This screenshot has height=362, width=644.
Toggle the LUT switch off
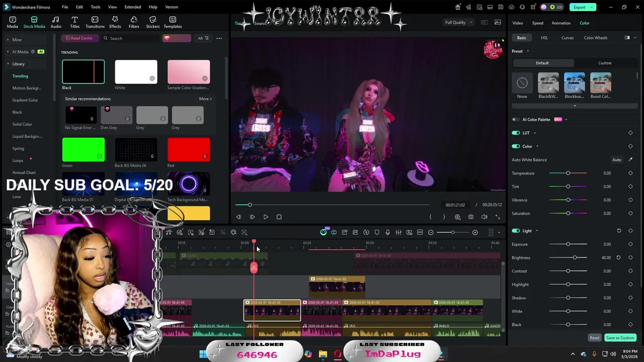coord(516,133)
